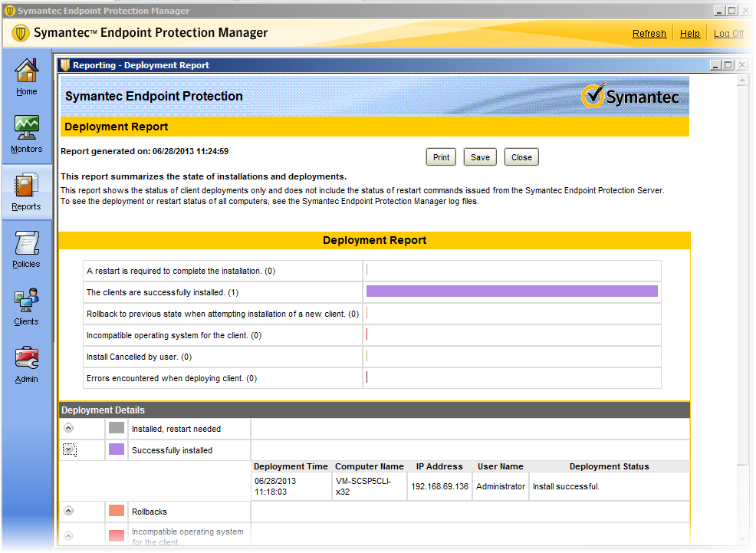Click the Computer Name column header
This screenshot has height=553, width=756.
[370, 466]
